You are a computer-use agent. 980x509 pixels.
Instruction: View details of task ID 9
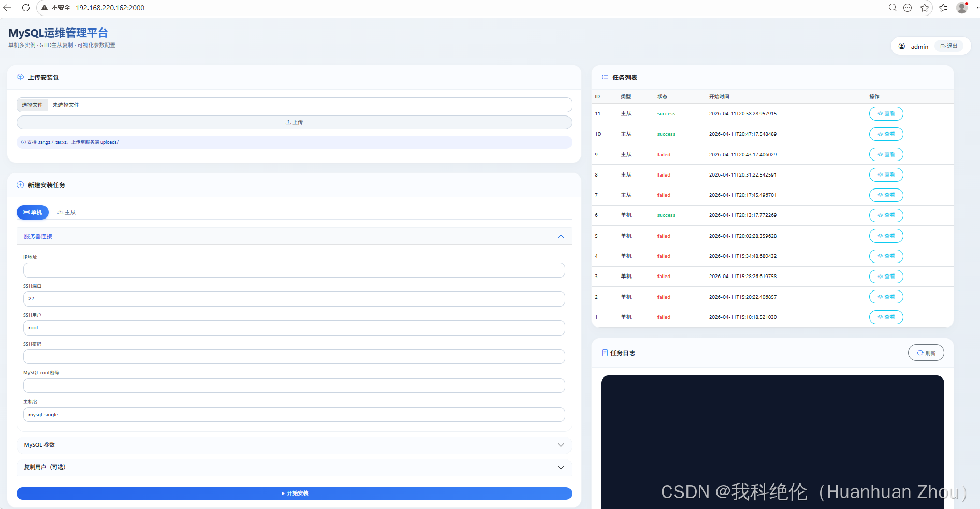pos(886,154)
